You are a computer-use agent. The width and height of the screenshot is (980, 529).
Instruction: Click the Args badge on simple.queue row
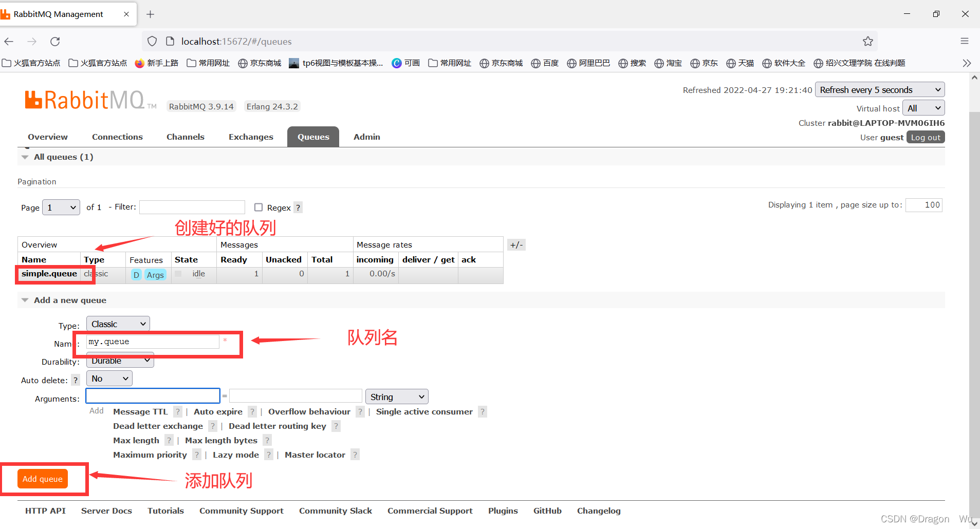[155, 275]
